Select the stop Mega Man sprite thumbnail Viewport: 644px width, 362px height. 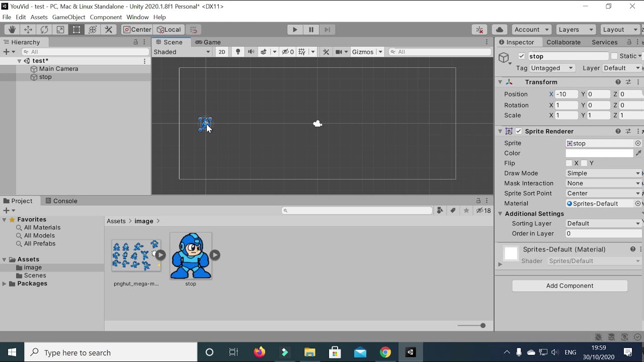(191, 256)
